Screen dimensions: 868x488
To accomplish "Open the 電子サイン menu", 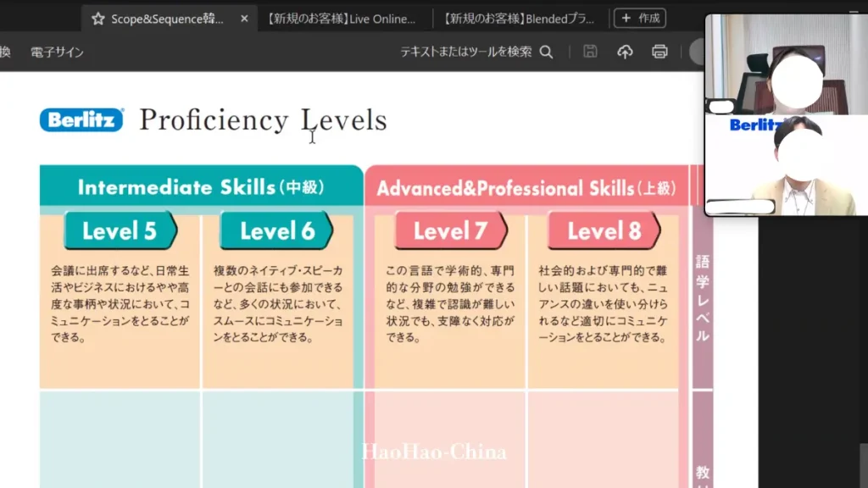I will coord(57,52).
